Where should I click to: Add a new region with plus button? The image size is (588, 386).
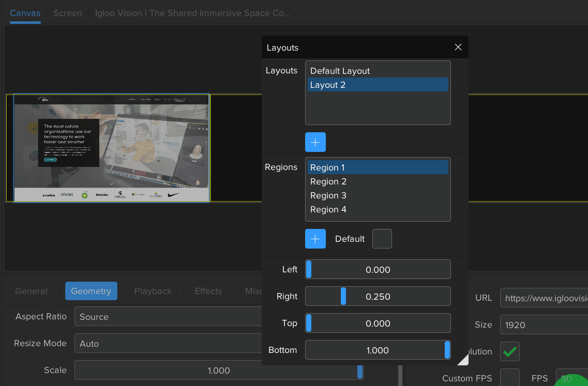click(x=315, y=238)
